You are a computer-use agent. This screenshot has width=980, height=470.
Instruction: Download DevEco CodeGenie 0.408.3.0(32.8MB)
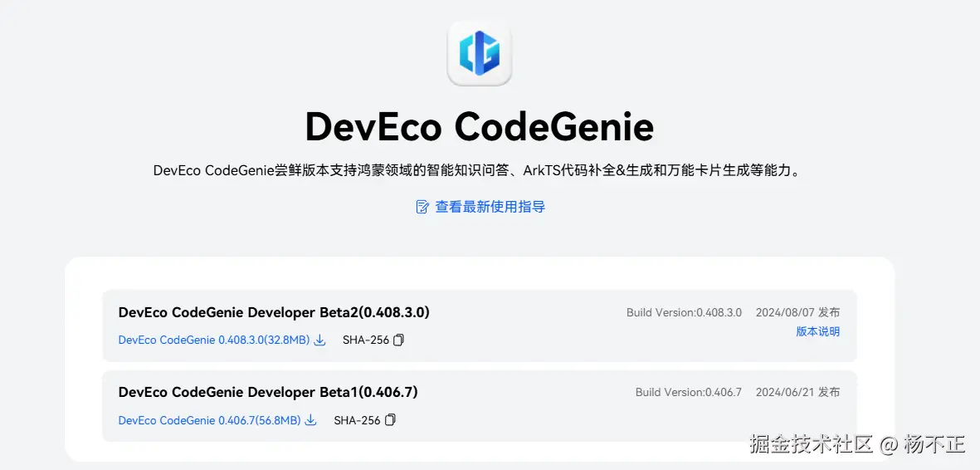coord(214,340)
